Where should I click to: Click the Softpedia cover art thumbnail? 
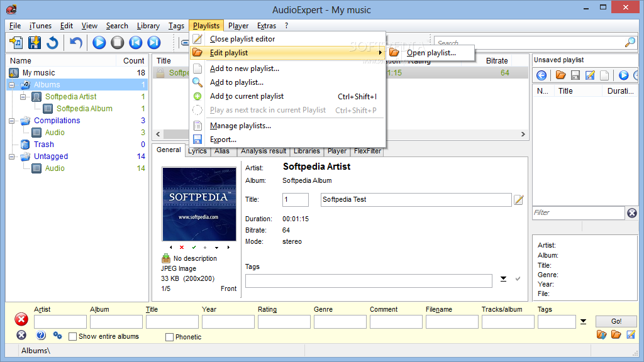[199, 204]
